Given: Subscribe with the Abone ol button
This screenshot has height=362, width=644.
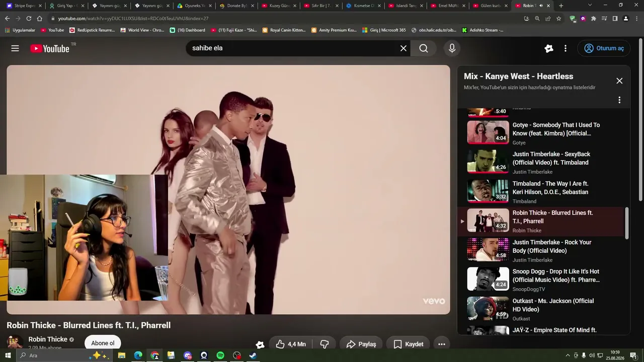Looking at the screenshot, I should click(x=103, y=343).
